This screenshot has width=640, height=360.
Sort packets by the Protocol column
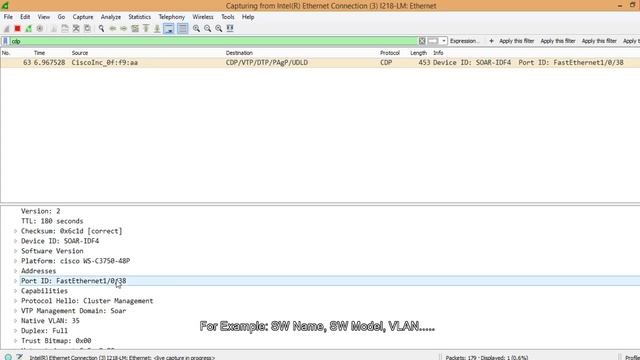(x=390, y=53)
